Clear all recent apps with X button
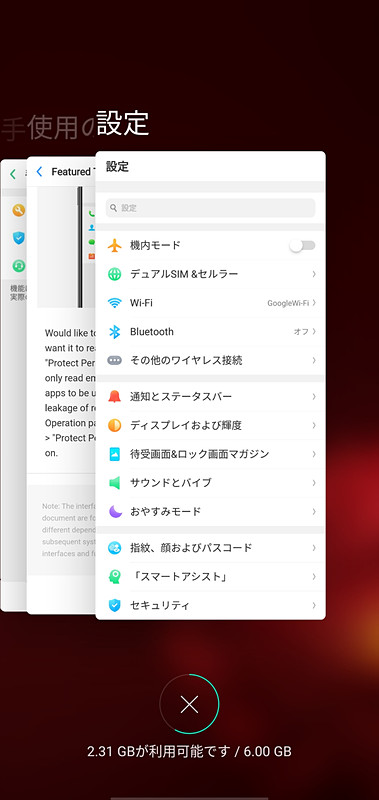Screen dimensions: 379x800 189,705
